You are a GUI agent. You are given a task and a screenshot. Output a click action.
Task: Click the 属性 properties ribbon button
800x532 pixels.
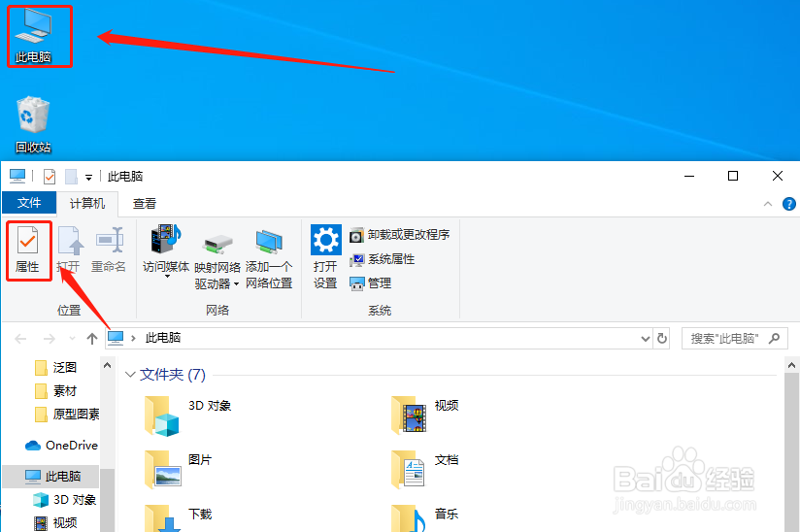click(27, 249)
